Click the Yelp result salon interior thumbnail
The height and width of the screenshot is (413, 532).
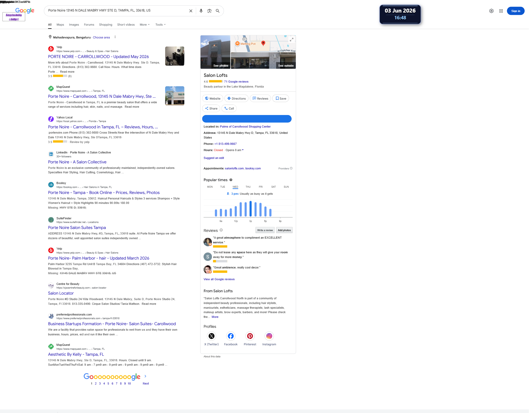[x=175, y=56]
